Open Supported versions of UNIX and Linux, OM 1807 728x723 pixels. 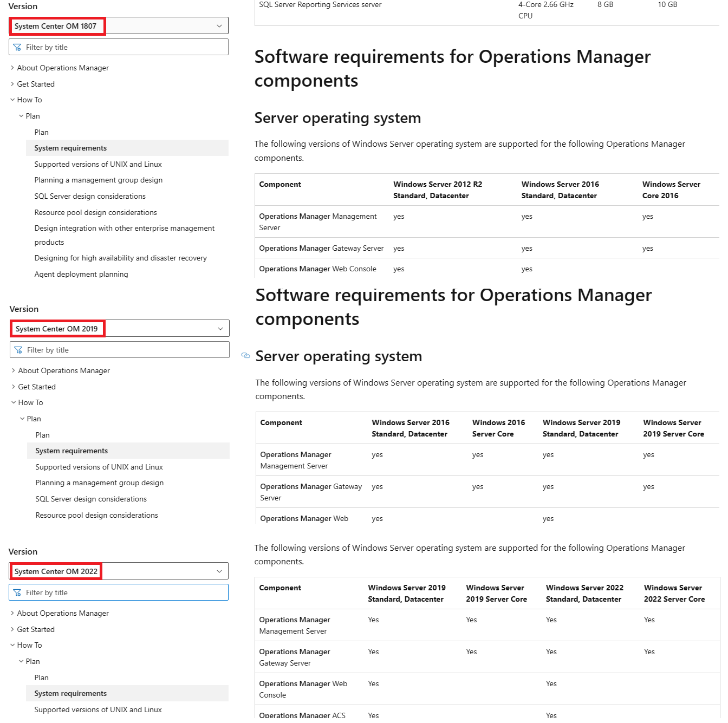point(98,164)
